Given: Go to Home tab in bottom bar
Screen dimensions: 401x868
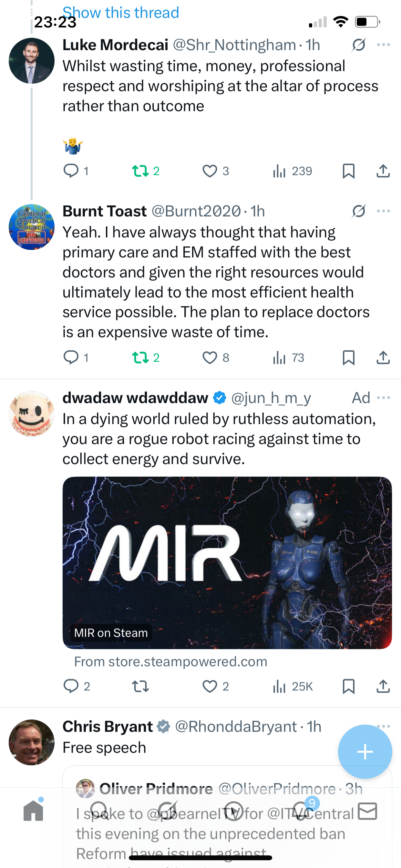Looking at the screenshot, I should click(x=33, y=811).
